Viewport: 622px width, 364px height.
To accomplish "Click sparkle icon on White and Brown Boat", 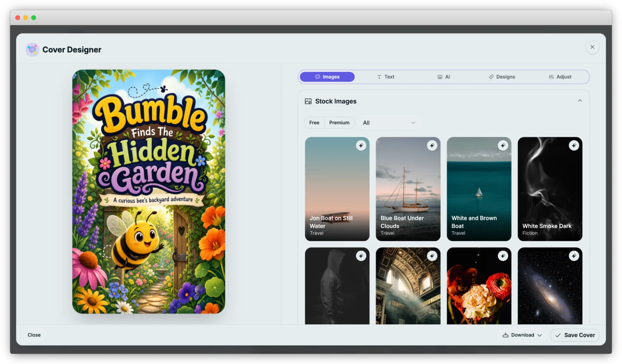I will [x=503, y=146].
